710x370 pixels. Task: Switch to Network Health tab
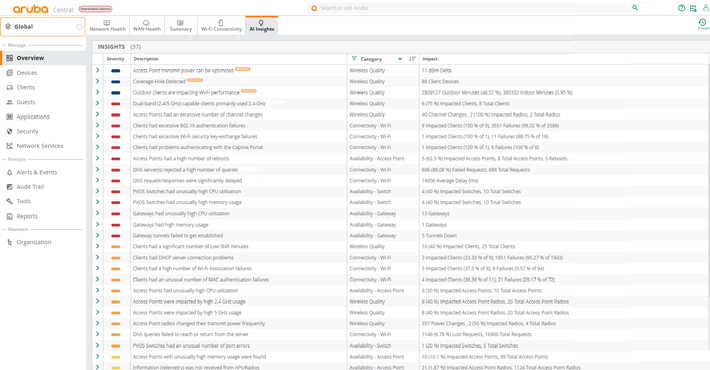tap(107, 26)
